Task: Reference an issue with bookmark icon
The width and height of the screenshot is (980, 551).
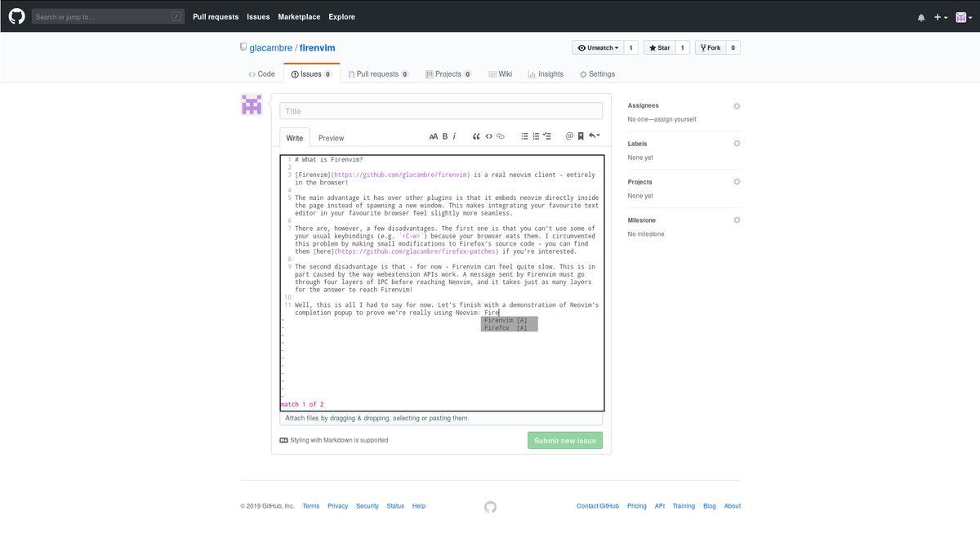Action: tap(581, 136)
